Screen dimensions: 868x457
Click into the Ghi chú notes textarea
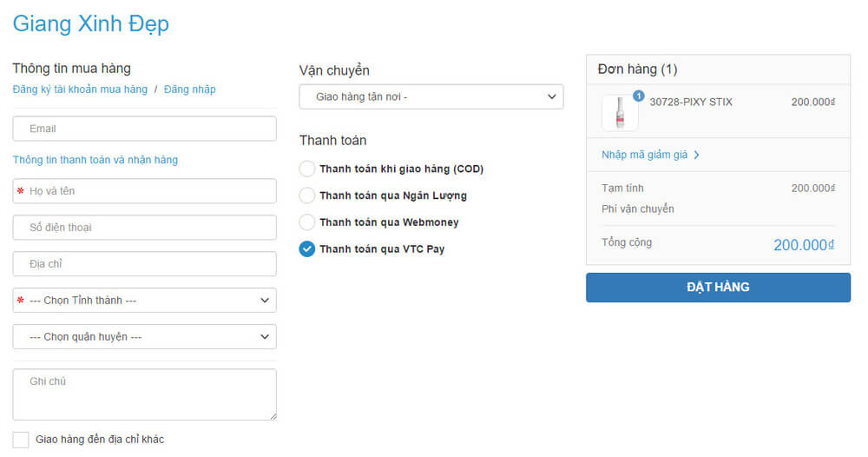(x=144, y=394)
